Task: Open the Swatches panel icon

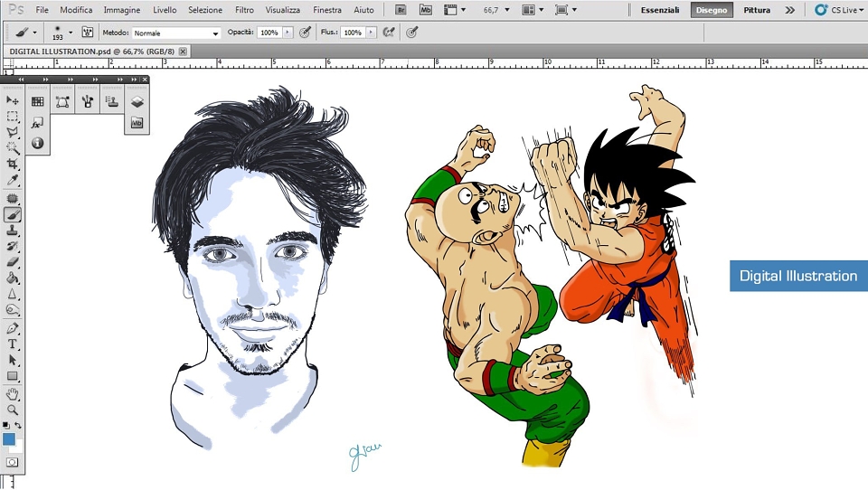Action: coord(38,101)
